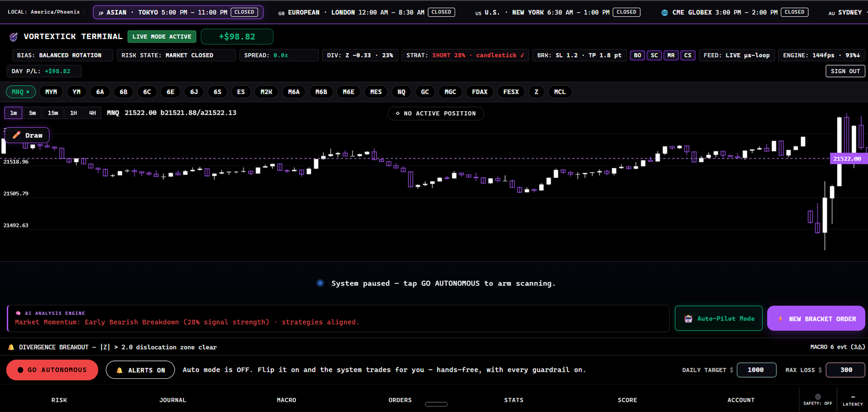This screenshot has height=412, width=868.
Task: Open the Risk tab
Action: click(x=59, y=400)
